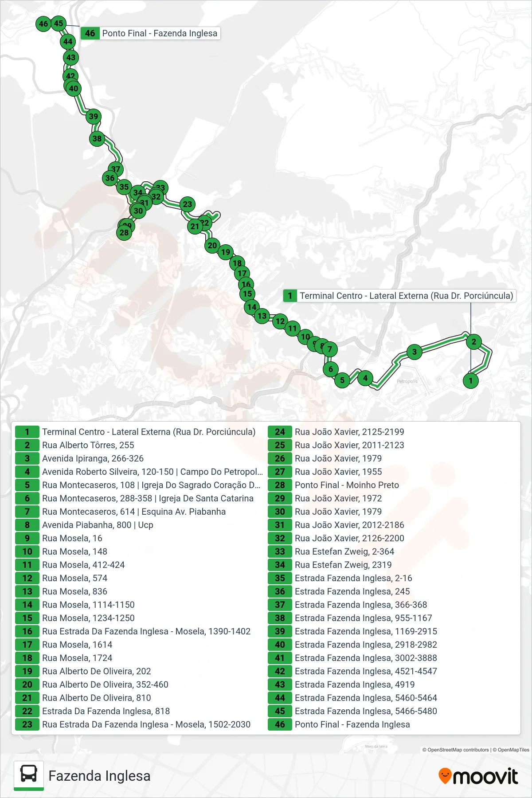Select stop marker 7 on the map
This screenshot has height=798, width=532.
[330, 349]
